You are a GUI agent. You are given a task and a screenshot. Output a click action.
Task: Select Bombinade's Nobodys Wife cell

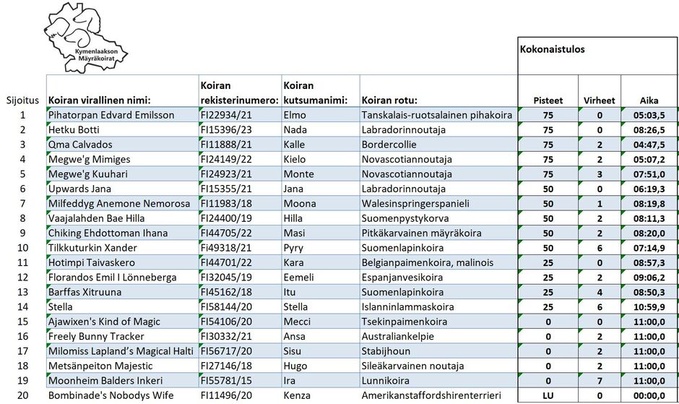tap(109, 396)
